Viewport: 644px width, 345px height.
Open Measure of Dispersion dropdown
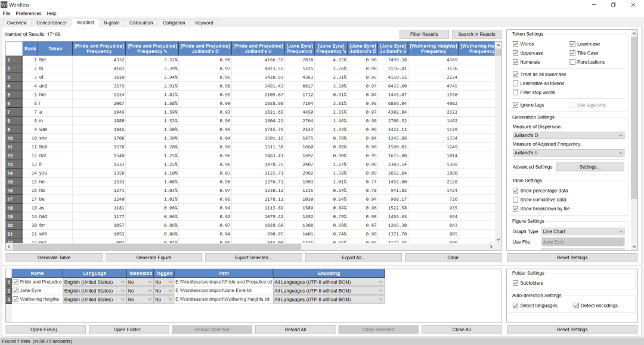point(568,135)
